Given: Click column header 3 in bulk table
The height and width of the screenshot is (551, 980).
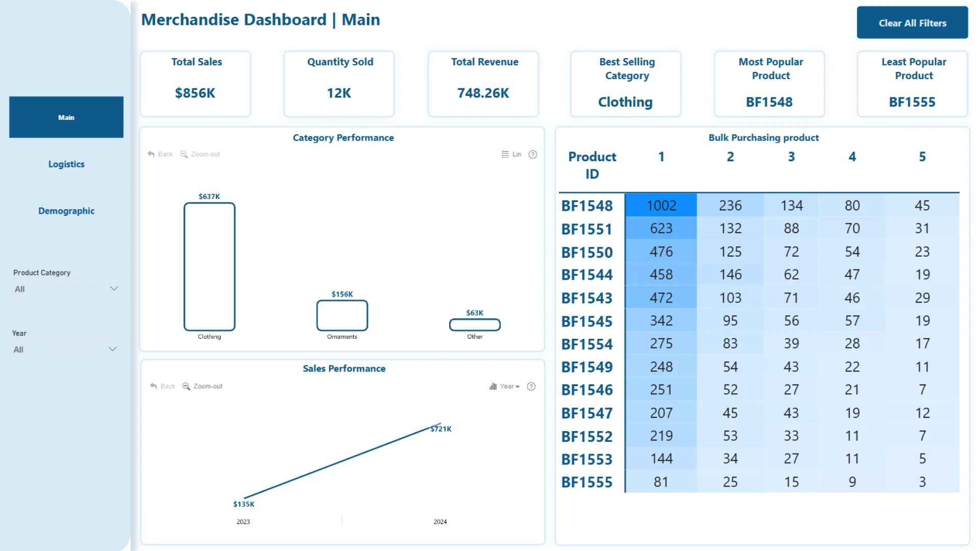Looking at the screenshot, I should 792,157.
